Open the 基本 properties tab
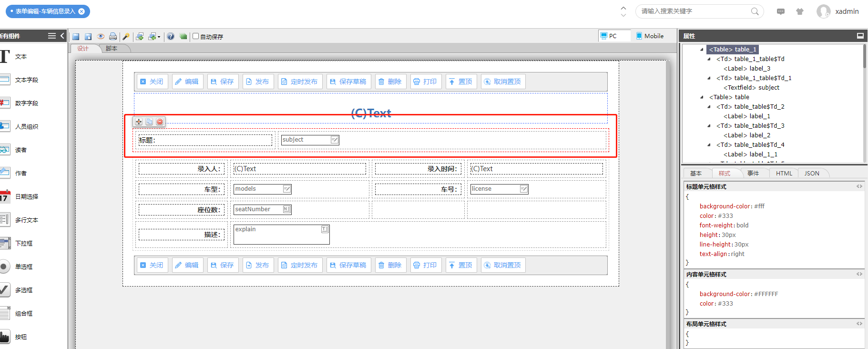Viewport: 868px width, 349px height. (696, 174)
